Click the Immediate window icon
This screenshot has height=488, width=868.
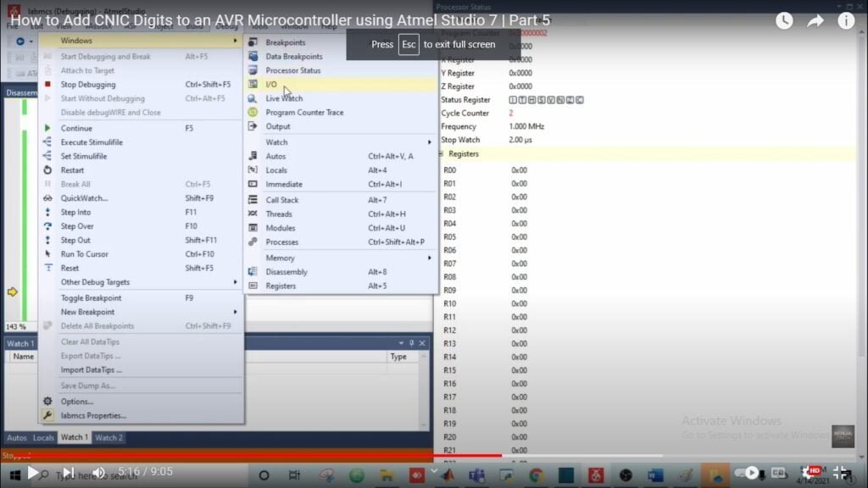click(253, 184)
